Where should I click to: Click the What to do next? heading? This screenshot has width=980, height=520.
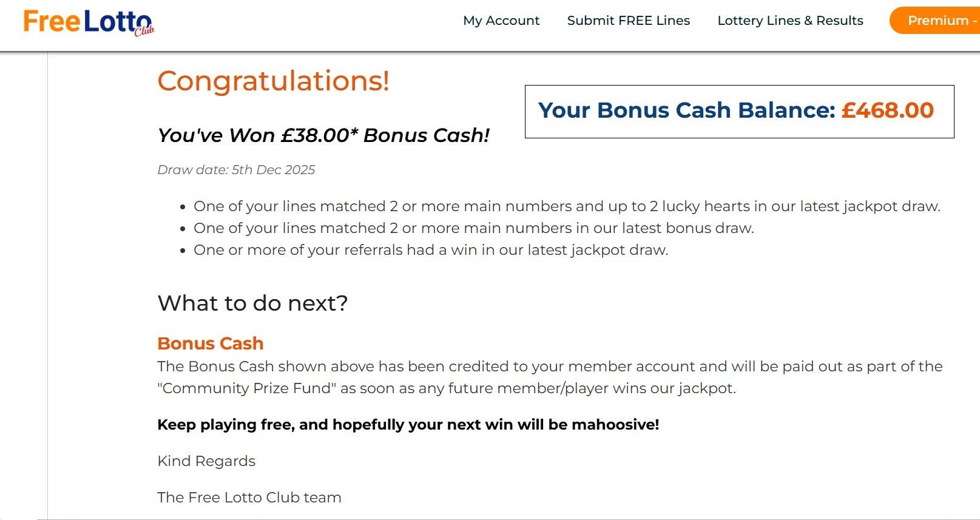[x=252, y=303]
